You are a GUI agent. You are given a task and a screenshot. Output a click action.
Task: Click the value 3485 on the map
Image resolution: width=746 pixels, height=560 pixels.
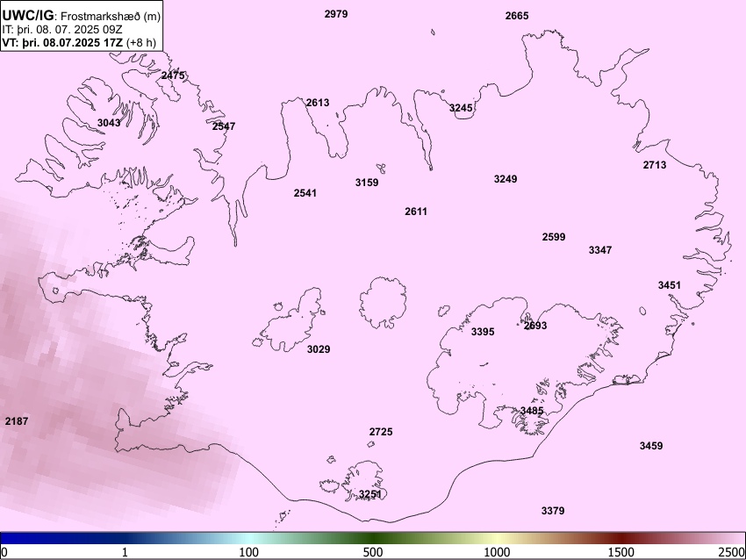coord(532,411)
